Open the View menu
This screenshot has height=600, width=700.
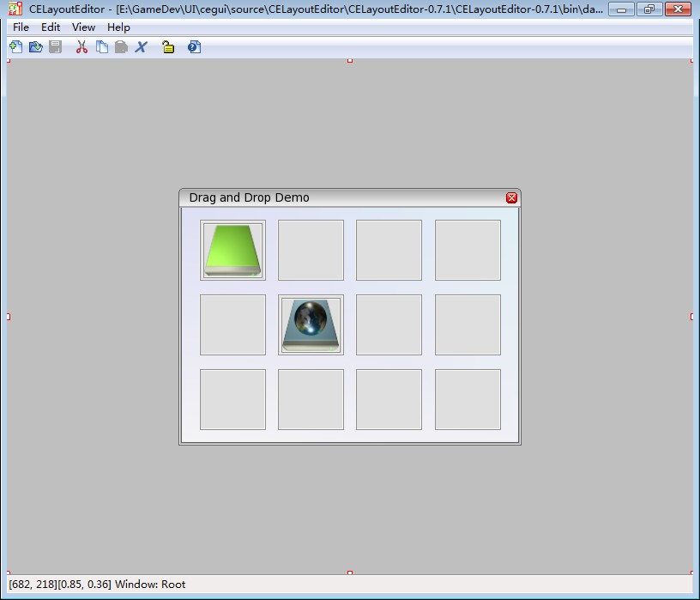(83, 27)
